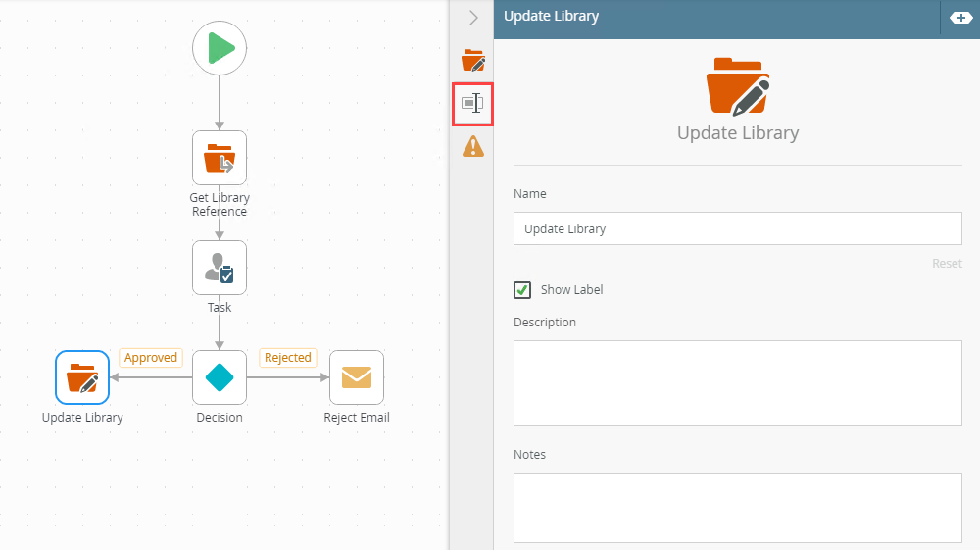
Task: Toggle the panel expand button in header
Action: pos(960,18)
